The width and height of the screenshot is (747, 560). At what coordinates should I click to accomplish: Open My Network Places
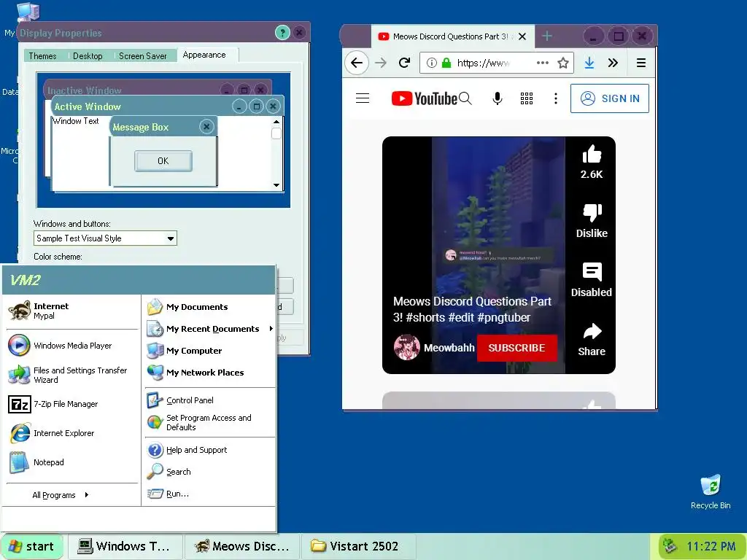click(209, 373)
